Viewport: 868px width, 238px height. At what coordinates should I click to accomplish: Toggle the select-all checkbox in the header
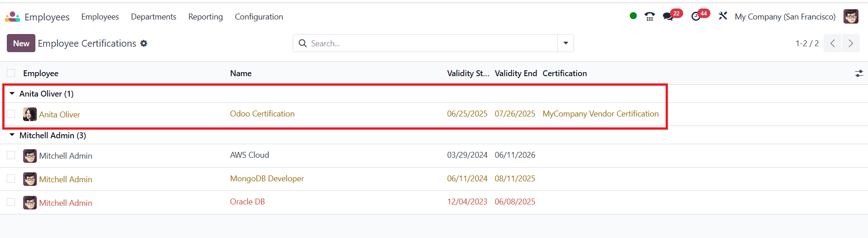(11, 73)
